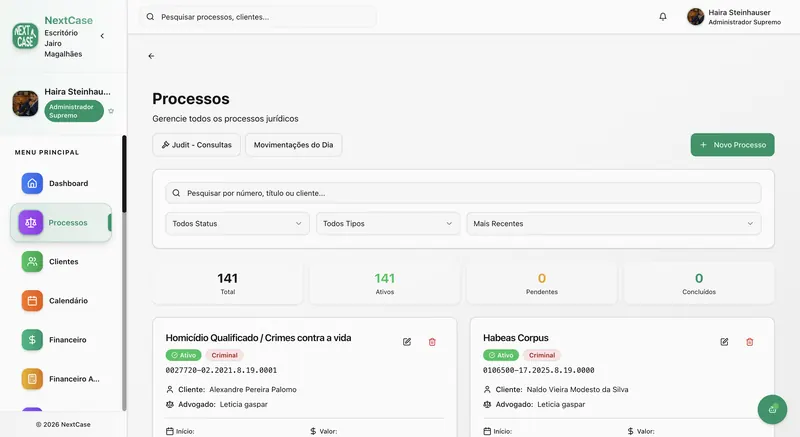Click the Judit - Consultas button
This screenshot has height=437, width=800.
196,145
